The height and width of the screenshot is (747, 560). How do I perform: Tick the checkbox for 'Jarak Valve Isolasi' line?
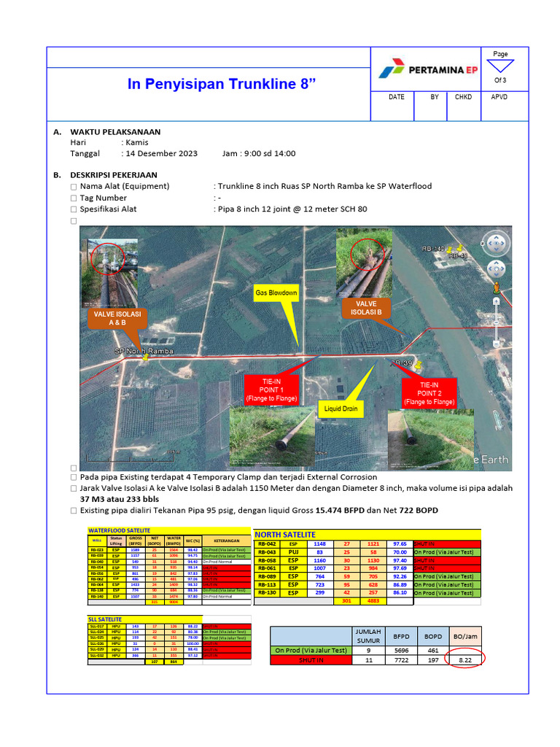[x=74, y=488]
